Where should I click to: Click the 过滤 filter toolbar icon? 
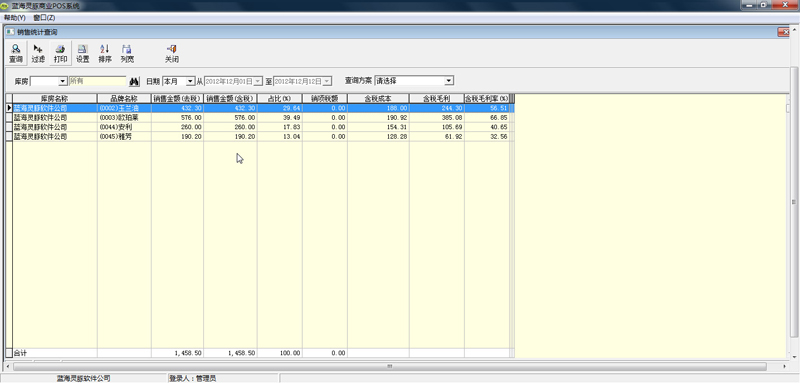[x=38, y=54]
